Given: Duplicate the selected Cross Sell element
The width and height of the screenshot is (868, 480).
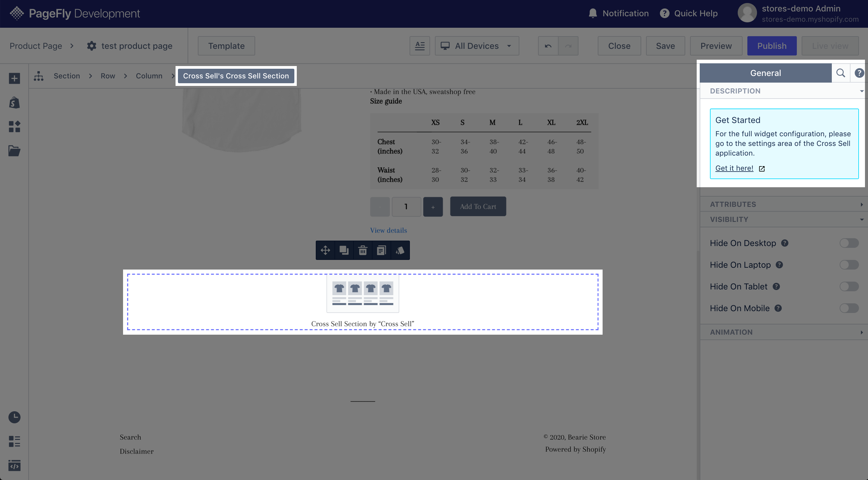Looking at the screenshot, I should tap(344, 250).
